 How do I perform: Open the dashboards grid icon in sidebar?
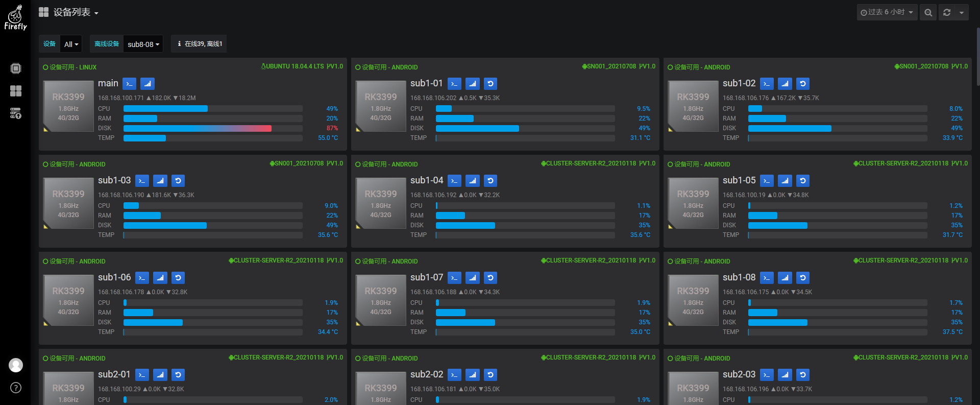(x=16, y=91)
